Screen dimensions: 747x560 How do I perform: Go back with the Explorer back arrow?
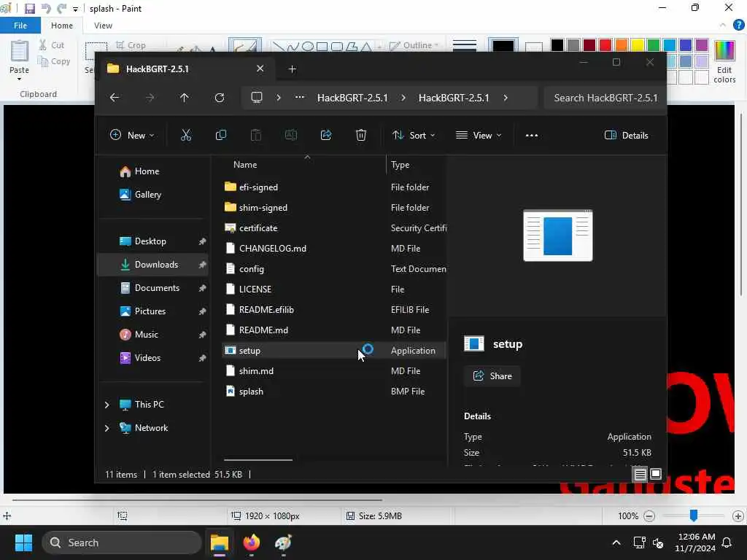(115, 98)
